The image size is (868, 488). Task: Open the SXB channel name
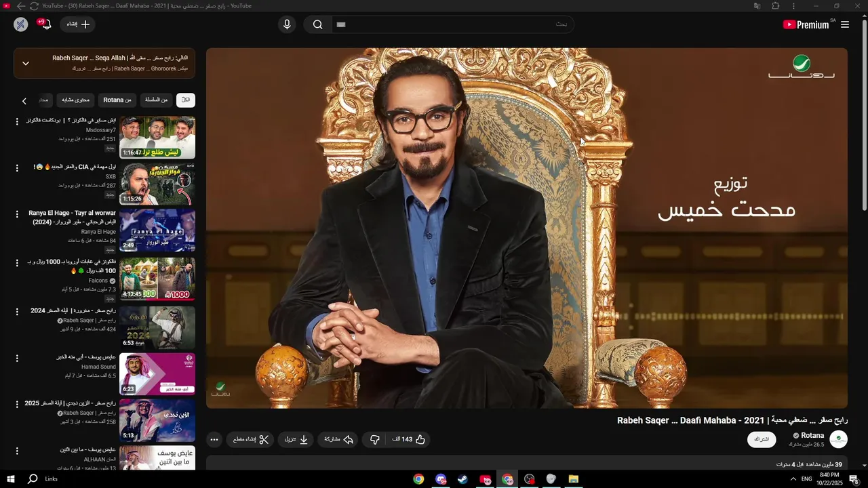(111, 176)
